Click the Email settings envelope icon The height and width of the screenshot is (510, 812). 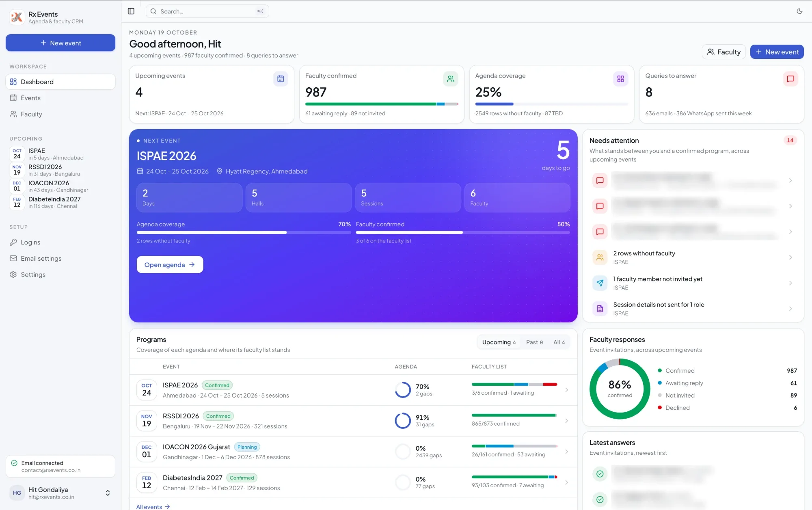(13, 258)
